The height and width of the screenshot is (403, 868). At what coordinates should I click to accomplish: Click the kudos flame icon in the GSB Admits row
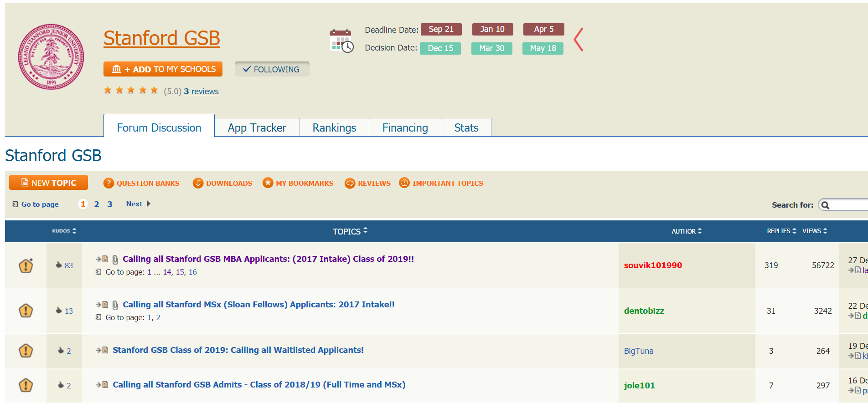[61, 385]
